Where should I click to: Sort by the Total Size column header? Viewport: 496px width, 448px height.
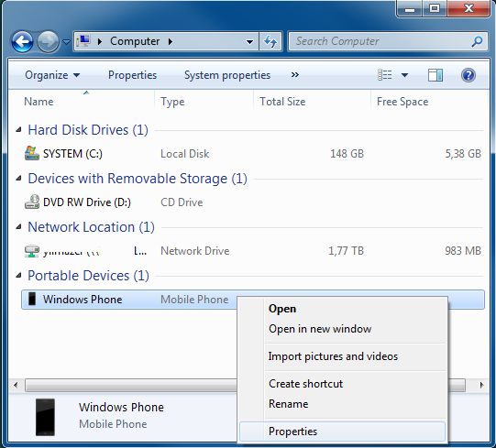click(x=282, y=102)
